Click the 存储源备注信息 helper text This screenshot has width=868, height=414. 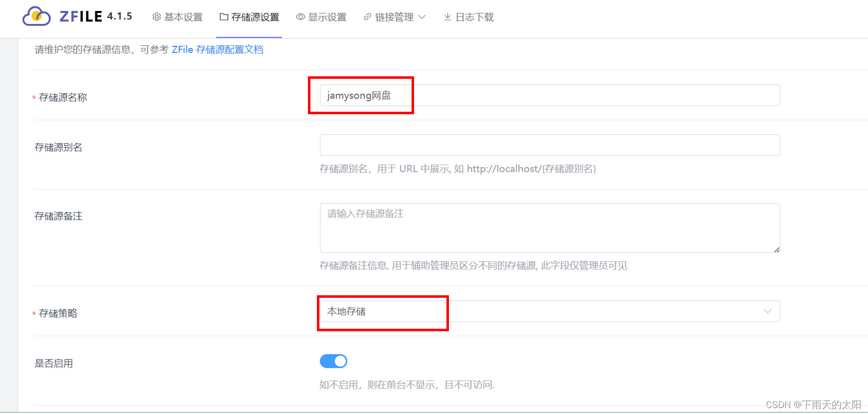(473, 265)
